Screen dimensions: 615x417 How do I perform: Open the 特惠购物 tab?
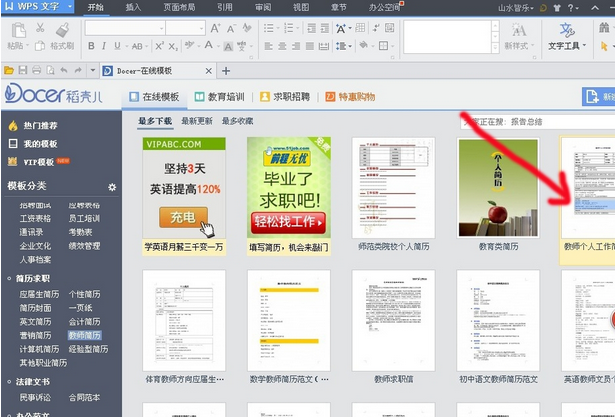[x=350, y=97]
